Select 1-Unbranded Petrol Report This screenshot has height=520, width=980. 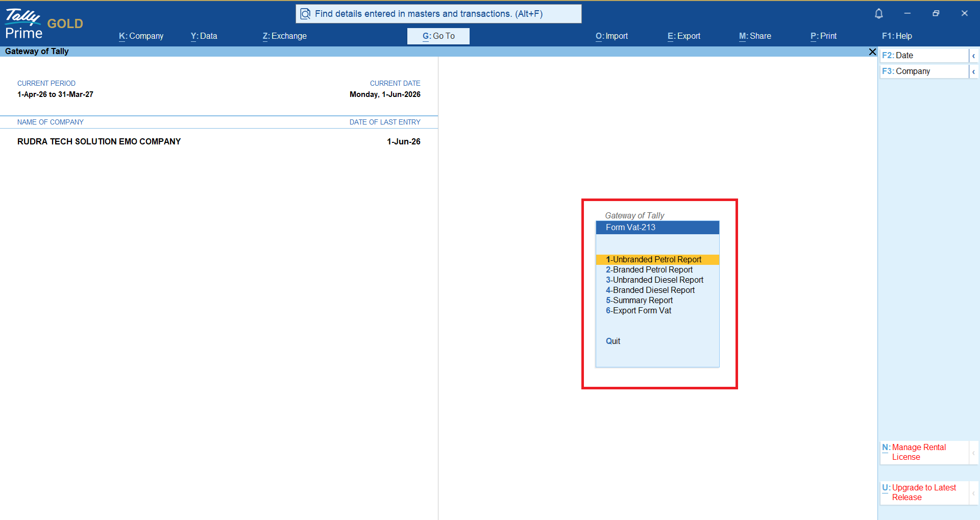pyautogui.click(x=657, y=260)
